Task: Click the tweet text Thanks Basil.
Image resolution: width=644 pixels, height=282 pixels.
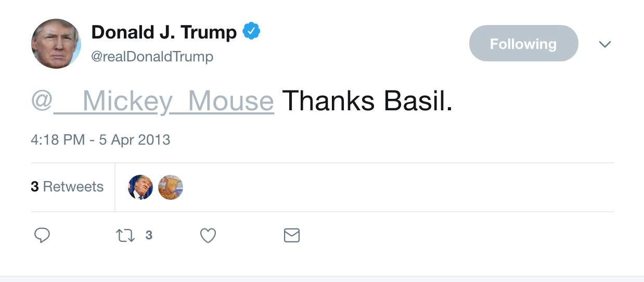Action: 368,100
